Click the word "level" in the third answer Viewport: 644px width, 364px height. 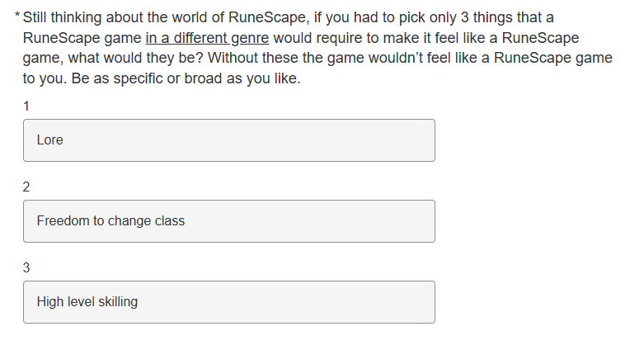pos(82,302)
